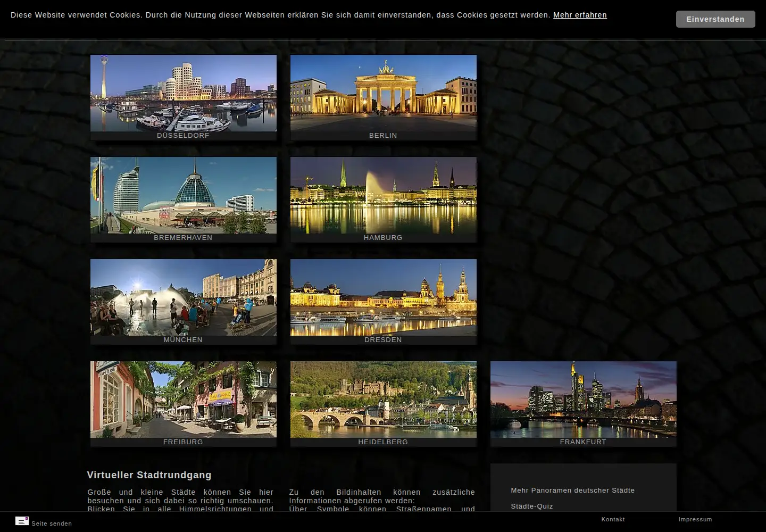The width and height of the screenshot is (766, 532).
Task: Open the Städte-Quiz link
Action: click(x=532, y=506)
